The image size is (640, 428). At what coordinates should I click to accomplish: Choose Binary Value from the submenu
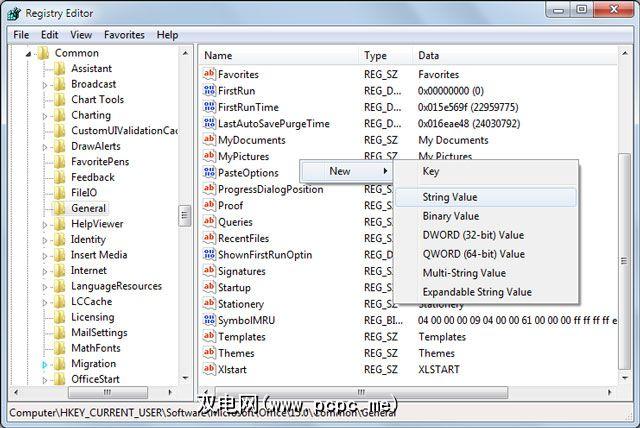coord(486,216)
